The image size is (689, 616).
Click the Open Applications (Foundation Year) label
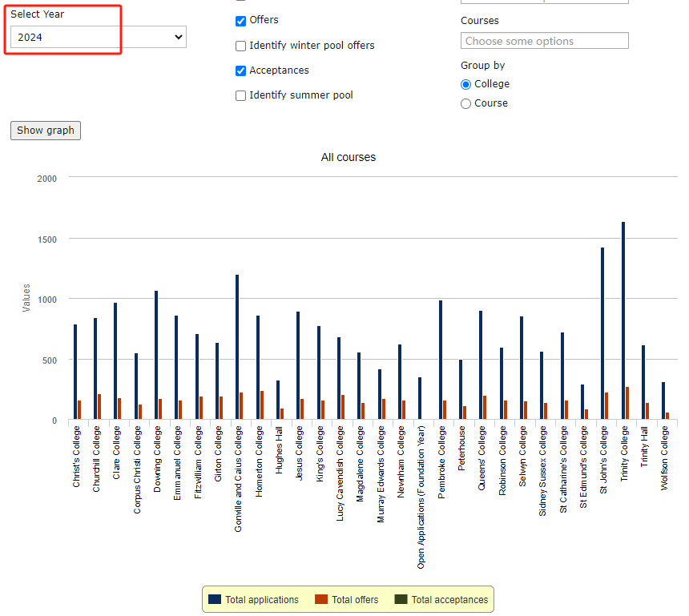coord(421,497)
